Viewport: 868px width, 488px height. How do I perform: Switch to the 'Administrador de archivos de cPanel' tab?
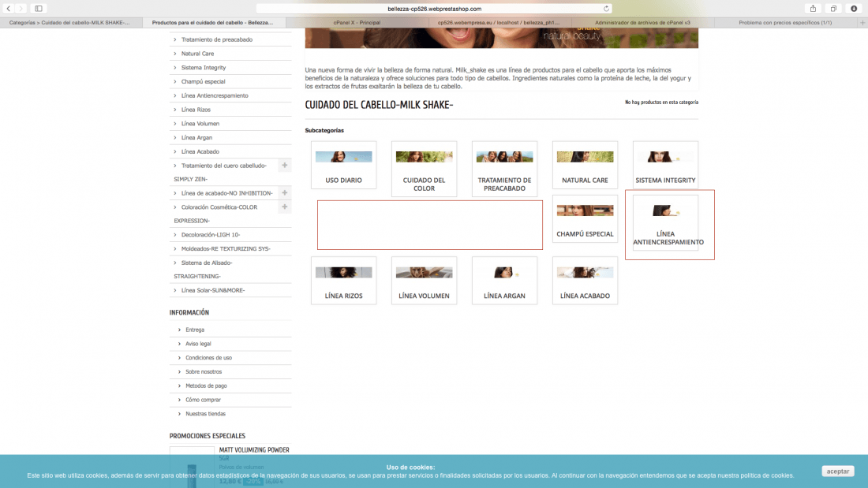pyautogui.click(x=642, y=23)
